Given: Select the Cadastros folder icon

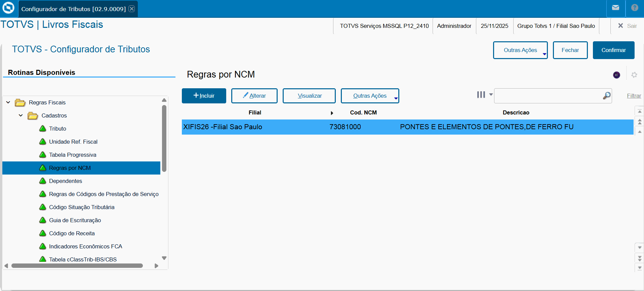Looking at the screenshot, I should pos(33,115).
